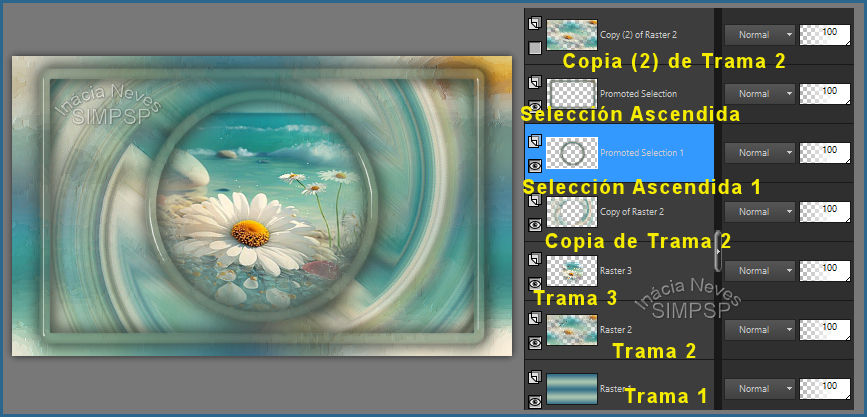
Task: Click the Raster 2 layer thumbnail
Action: point(572,330)
